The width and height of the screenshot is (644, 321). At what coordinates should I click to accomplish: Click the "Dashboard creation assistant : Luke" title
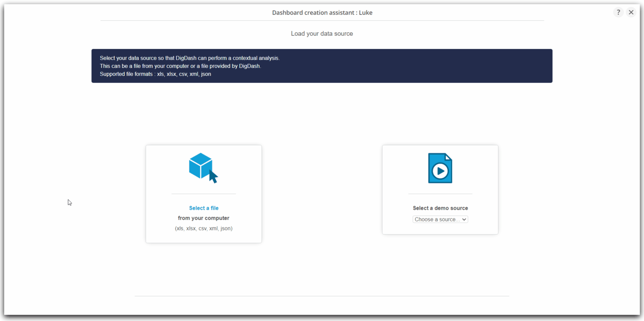322,13
